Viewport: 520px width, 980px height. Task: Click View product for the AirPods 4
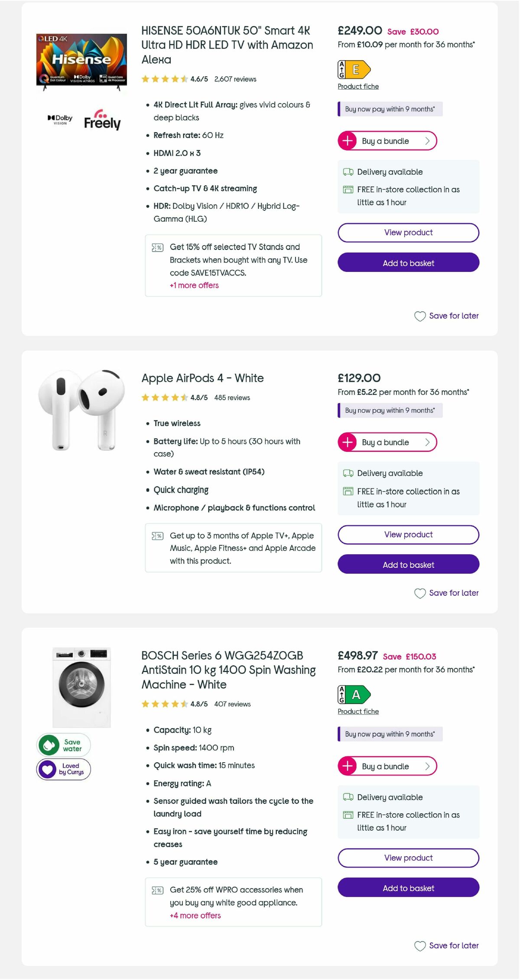407,534
